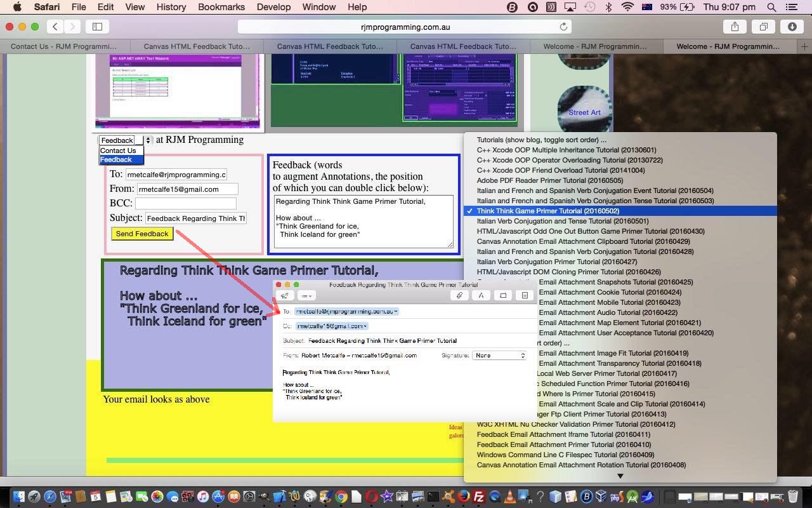Open the Time Machine menu bar icon
812x508 pixels.
click(x=590, y=7)
